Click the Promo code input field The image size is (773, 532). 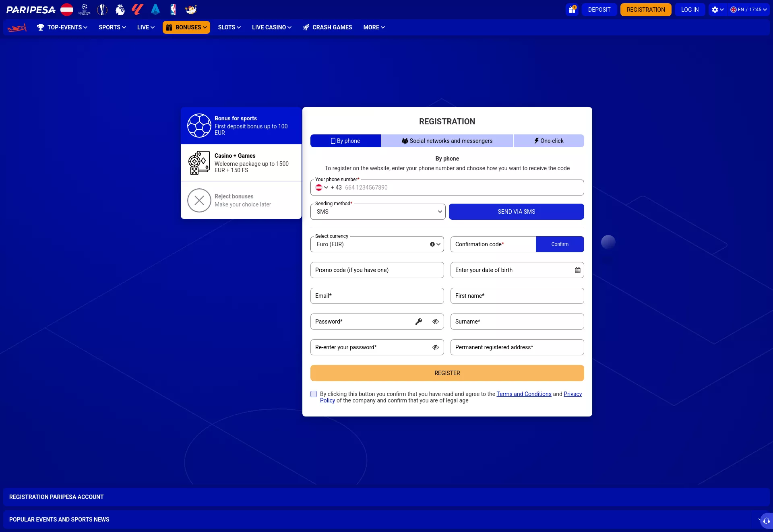pos(377,270)
